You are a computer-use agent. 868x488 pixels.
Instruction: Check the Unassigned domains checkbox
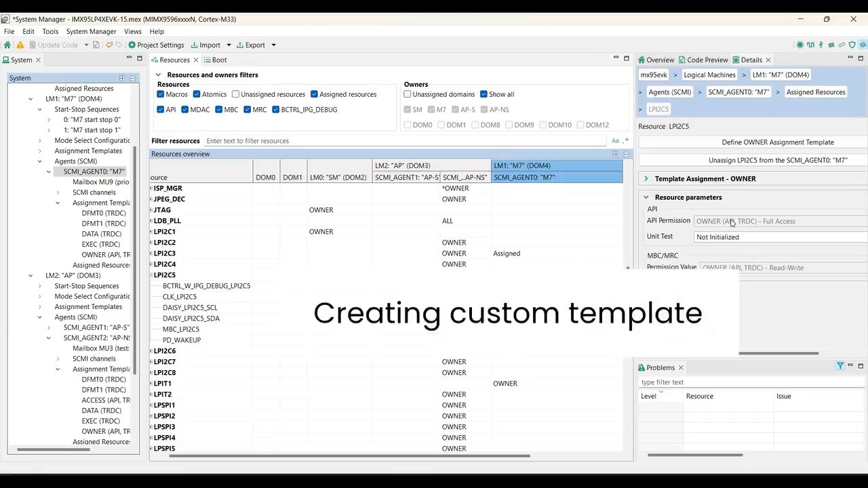[x=408, y=94]
